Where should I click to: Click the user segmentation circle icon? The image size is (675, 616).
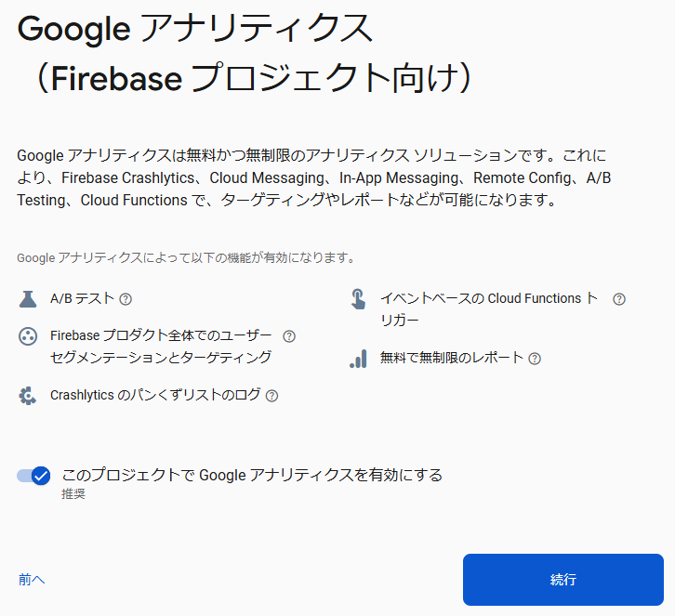[28, 336]
